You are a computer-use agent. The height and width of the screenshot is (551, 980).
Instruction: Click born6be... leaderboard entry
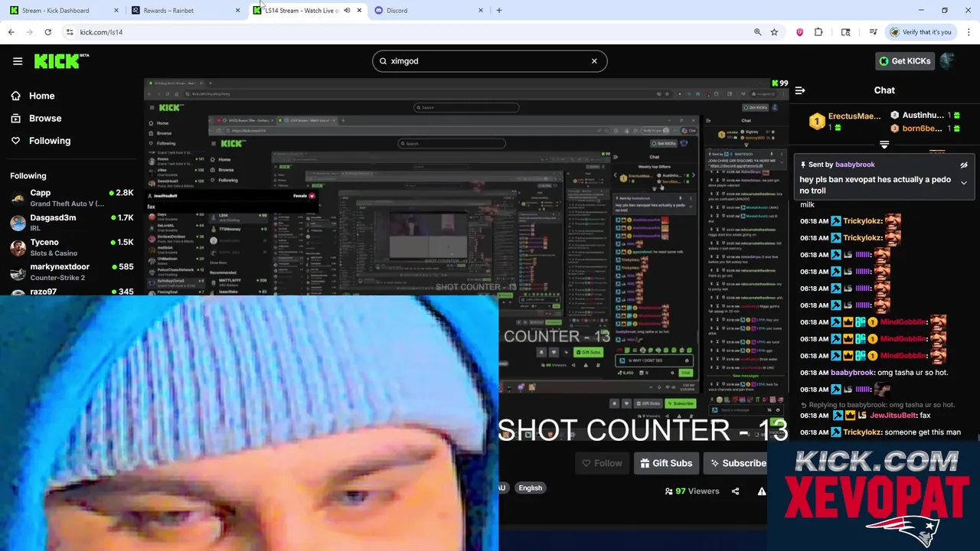point(926,129)
